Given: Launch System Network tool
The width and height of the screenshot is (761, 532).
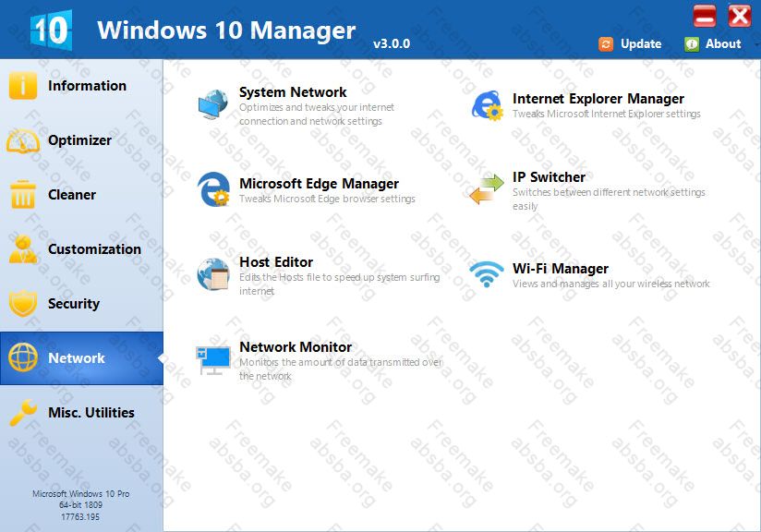Looking at the screenshot, I should pos(293,92).
